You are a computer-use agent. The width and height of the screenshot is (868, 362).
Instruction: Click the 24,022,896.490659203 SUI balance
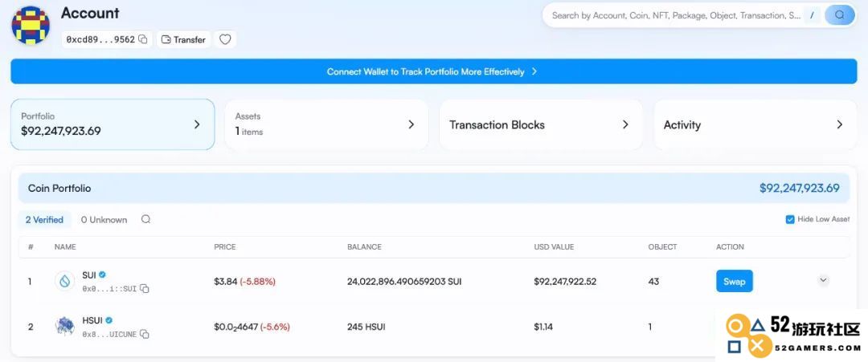point(404,281)
